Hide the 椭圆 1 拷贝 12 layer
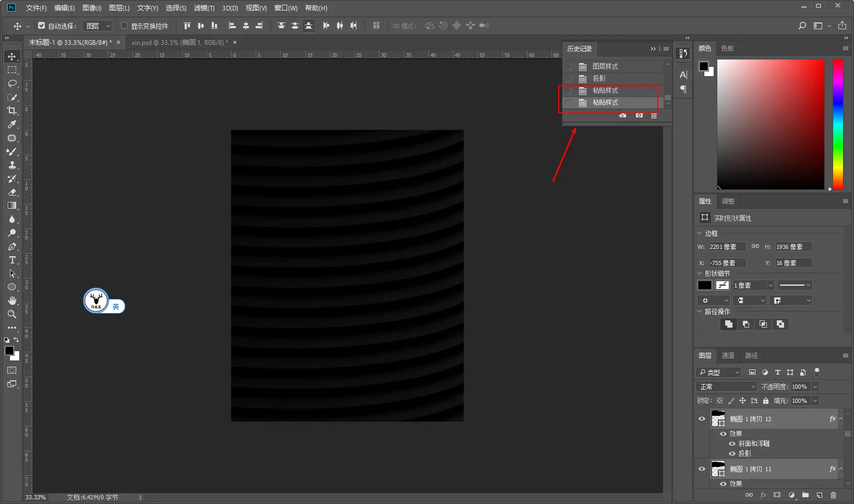 tap(702, 419)
